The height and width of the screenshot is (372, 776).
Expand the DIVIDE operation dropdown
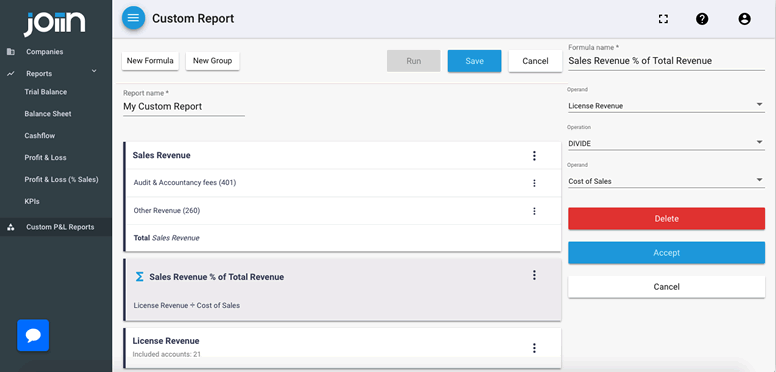click(x=666, y=143)
